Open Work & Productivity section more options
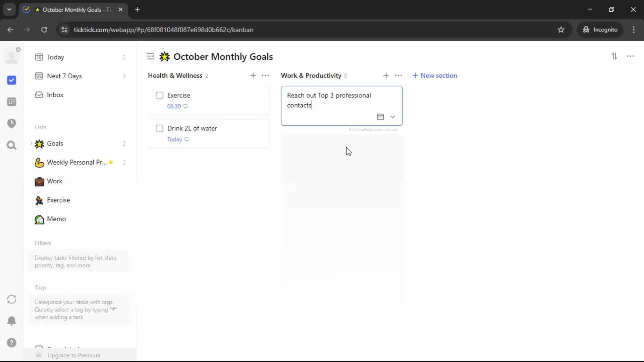 pos(398,75)
